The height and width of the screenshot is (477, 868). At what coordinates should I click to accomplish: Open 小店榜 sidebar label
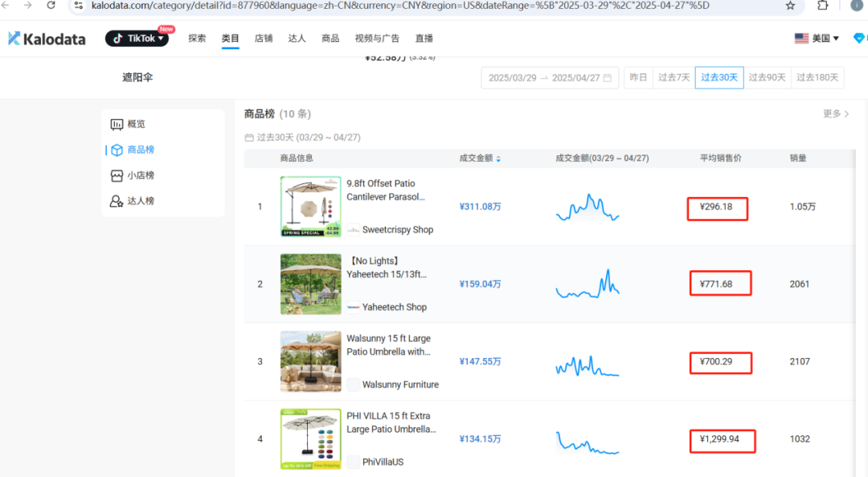pyautogui.click(x=141, y=175)
